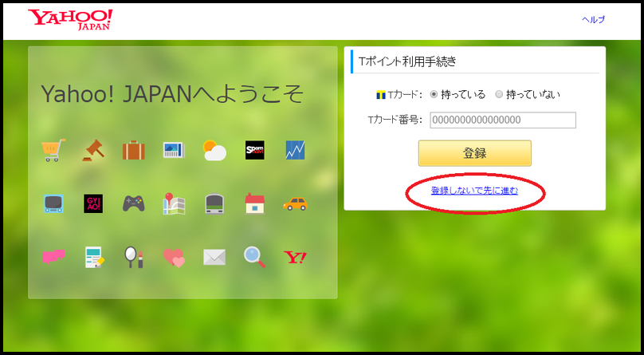
Task: Open the GYAO! video icon
Action: pyautogui.click(x=93, y=203)
